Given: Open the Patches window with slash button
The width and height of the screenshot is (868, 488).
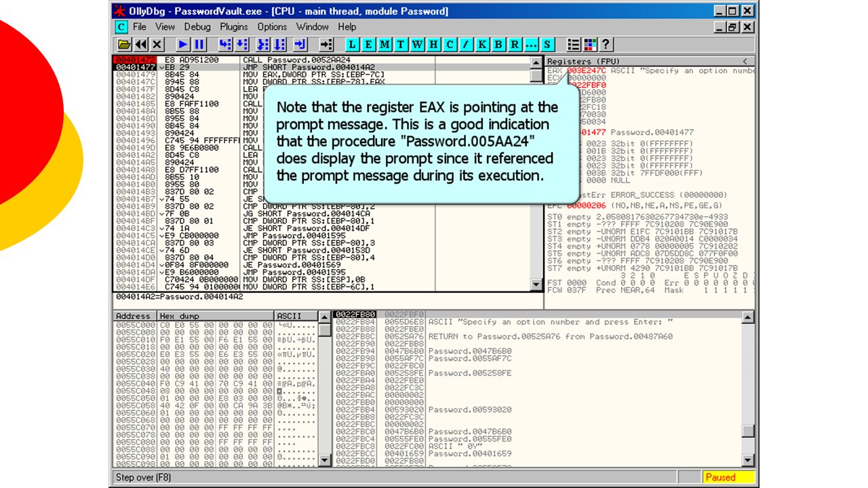Looking at the screenshot, I should point(466,45).
